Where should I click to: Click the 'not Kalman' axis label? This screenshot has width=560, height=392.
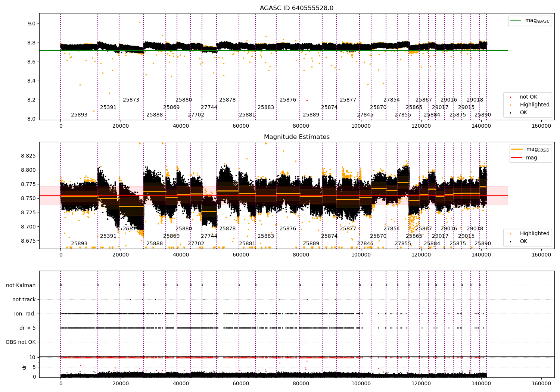[x=21, y=286]
